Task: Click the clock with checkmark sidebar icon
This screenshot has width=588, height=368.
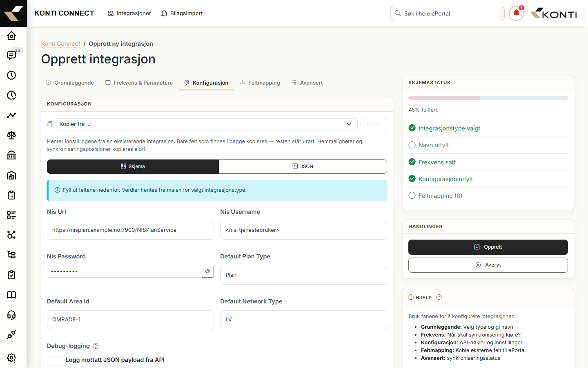Action: coord(11,95)
